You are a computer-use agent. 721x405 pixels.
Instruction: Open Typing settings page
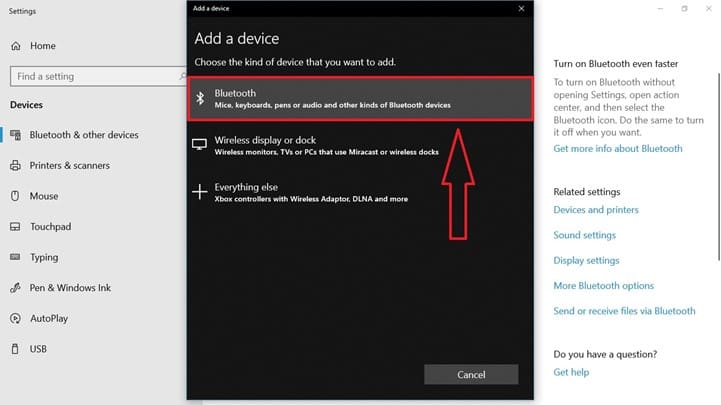[44, 257]
